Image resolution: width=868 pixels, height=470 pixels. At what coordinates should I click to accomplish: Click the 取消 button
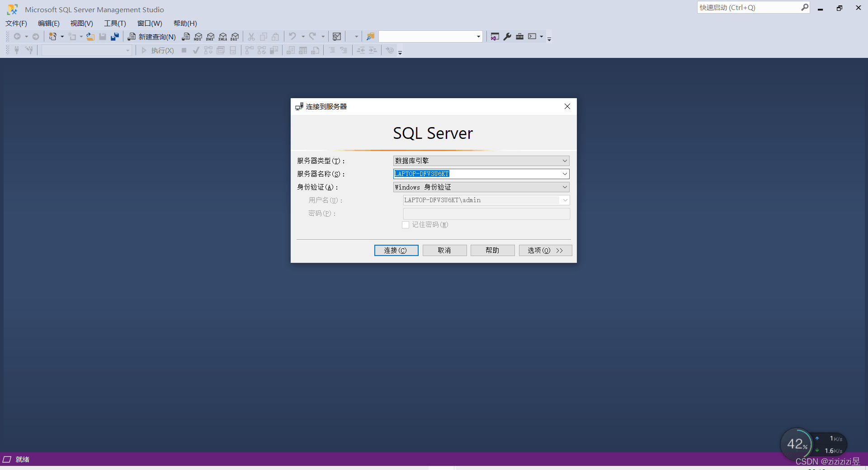coord(444,250)
